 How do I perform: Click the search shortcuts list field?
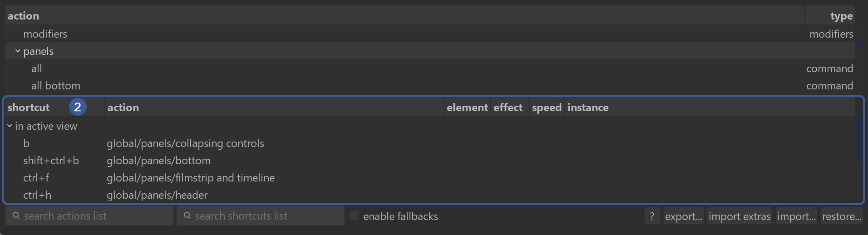point(266,216)
